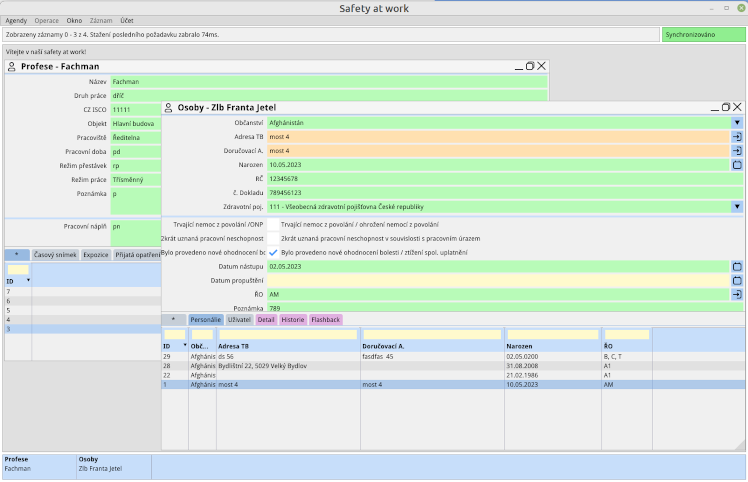Click the Adresa TB filter field
748x482 pixels.
(x=288, y=335)
